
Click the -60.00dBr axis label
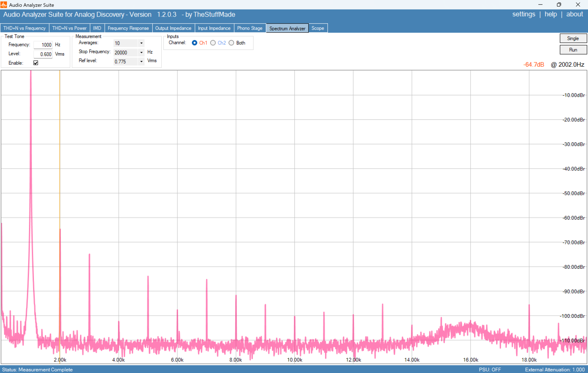pos(574,218)
